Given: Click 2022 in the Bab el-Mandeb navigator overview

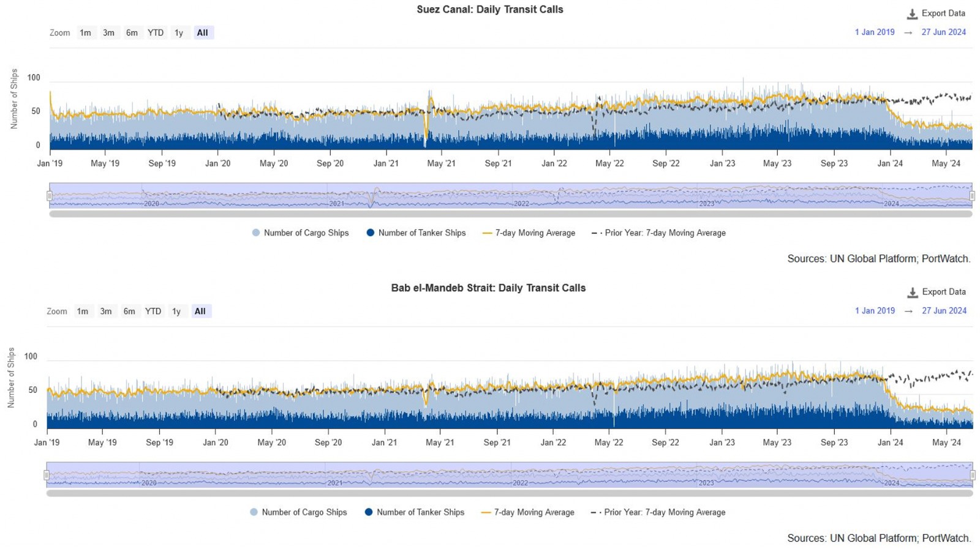Looking at the screenshot, I should pyautogui.click(x=520, y=483).
